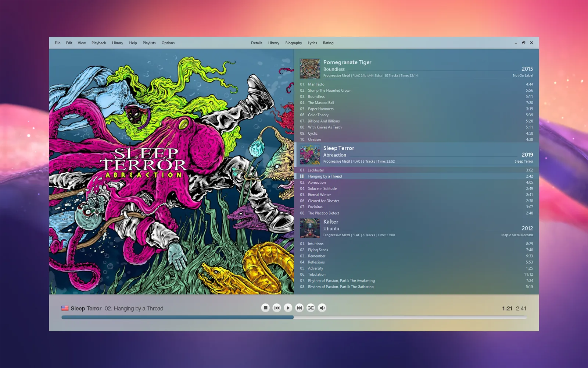Switch to the Lyrics tab
Screen dimensions: 588x368
click(x=312, y=43)
